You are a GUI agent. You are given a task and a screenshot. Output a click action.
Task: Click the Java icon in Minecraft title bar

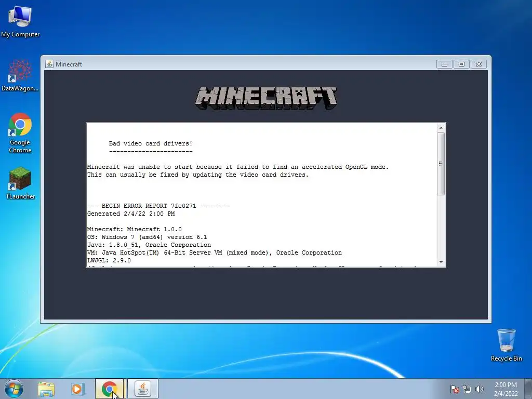click(49, 64)
